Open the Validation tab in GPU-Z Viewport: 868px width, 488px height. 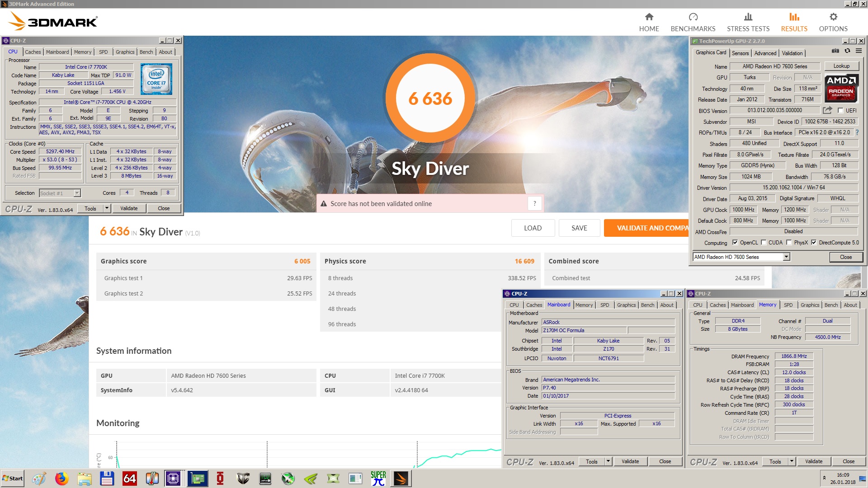(792, 53)
